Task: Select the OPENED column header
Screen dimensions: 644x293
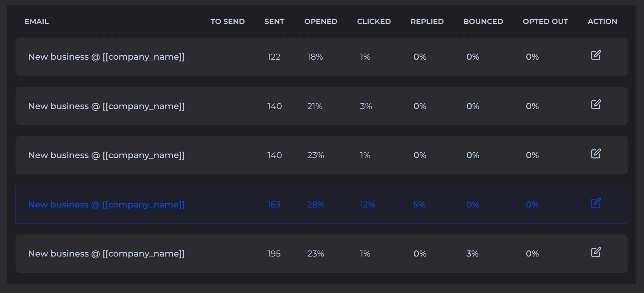Action: 320,22
